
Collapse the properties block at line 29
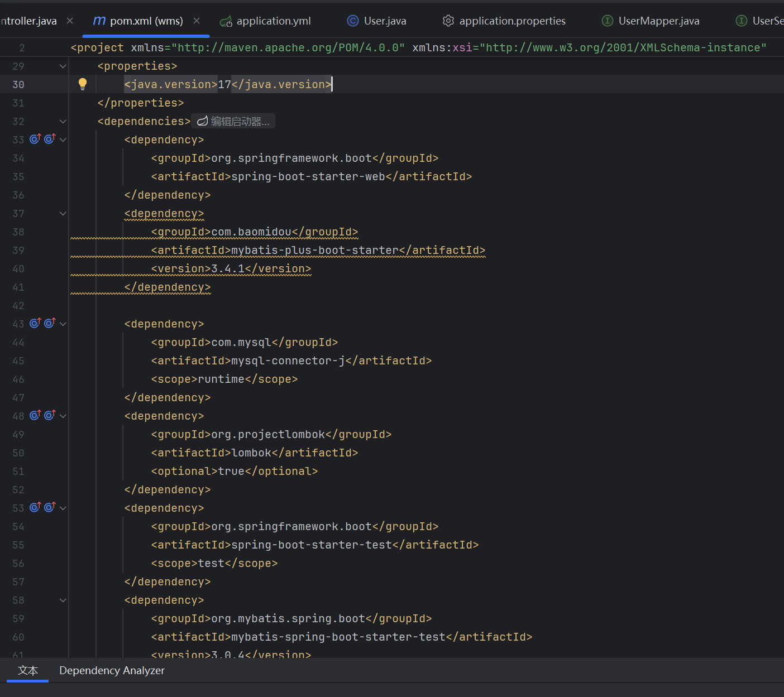(63, 66)
